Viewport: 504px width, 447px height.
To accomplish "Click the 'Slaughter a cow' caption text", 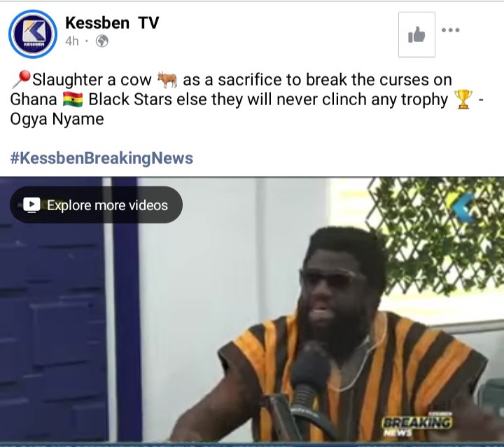I will pyautogui.click(x=92, y=79).
